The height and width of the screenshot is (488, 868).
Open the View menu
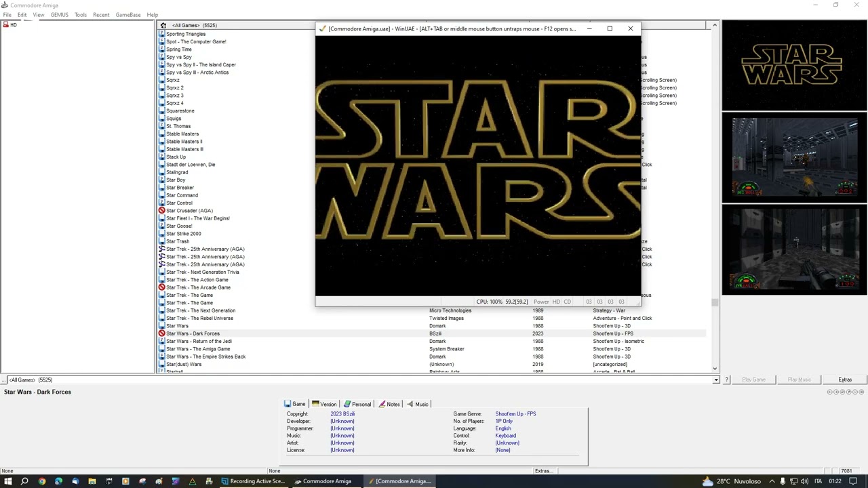tap(39, 15)
